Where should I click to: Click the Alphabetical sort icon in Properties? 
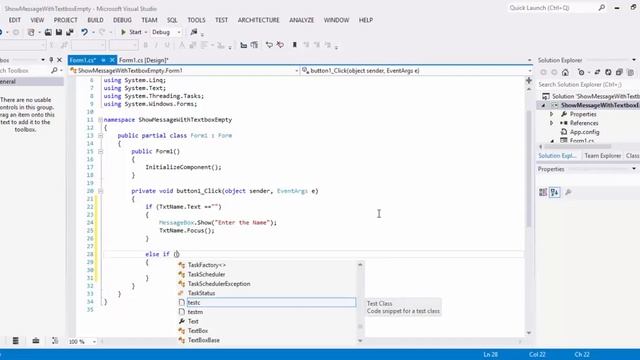(555, 192)
